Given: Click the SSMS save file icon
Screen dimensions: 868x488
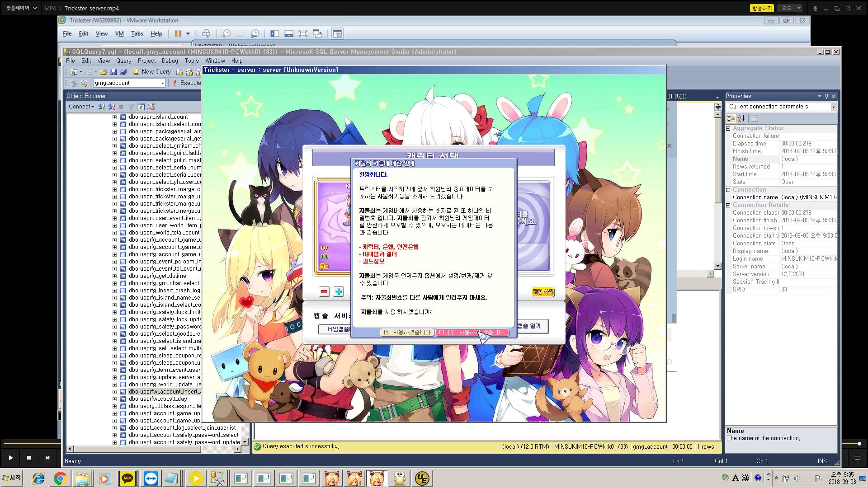Looking at the screenshot, I should [x=113, y=72].
